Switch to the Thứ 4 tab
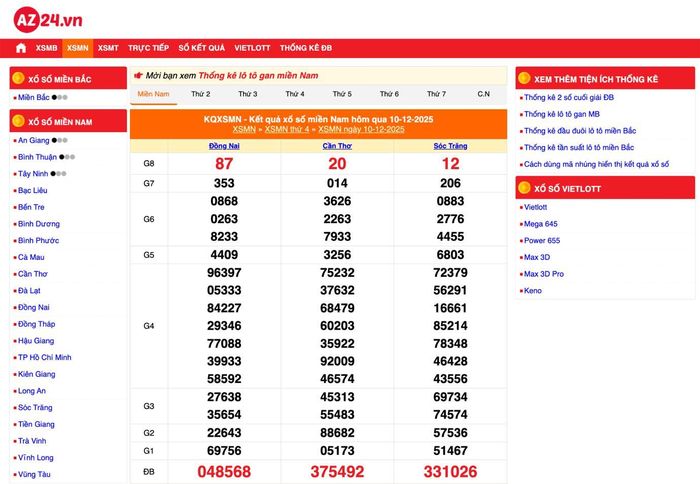 [295, 94]
